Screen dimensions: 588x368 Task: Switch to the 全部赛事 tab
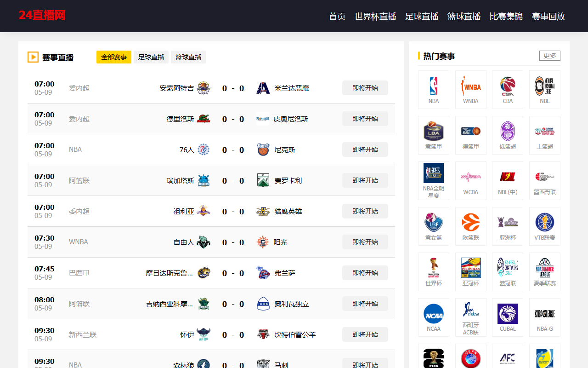click(x=114, y=57)
